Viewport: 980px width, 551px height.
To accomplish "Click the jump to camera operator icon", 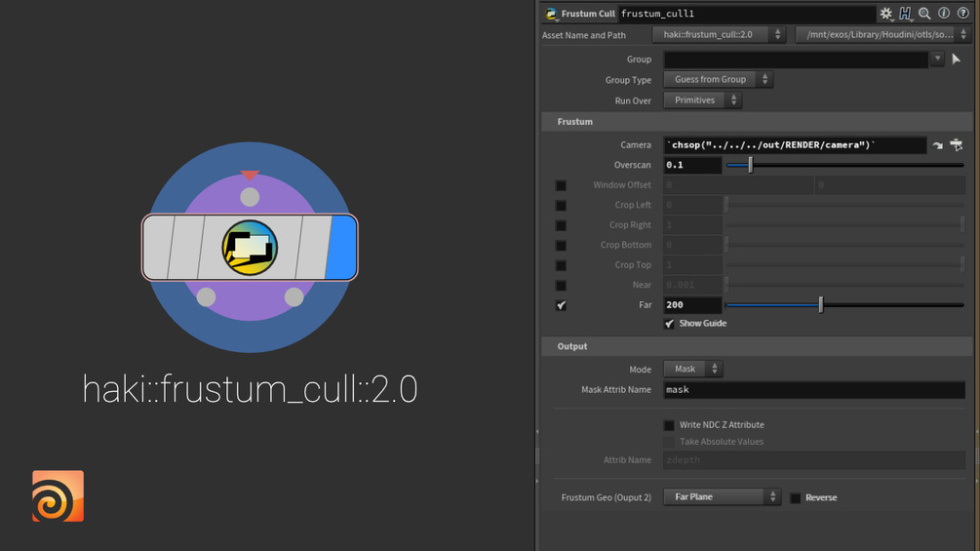I will (937, 145).
